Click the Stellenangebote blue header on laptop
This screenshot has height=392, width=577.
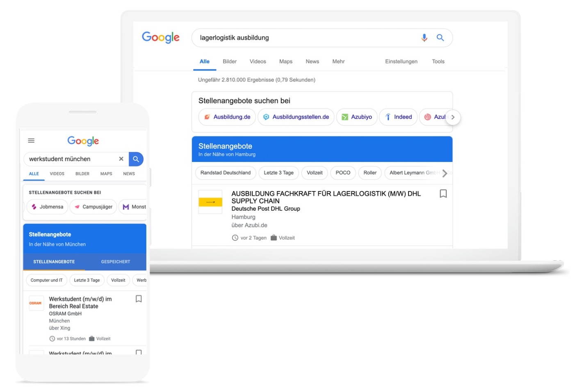click(322, 149)
